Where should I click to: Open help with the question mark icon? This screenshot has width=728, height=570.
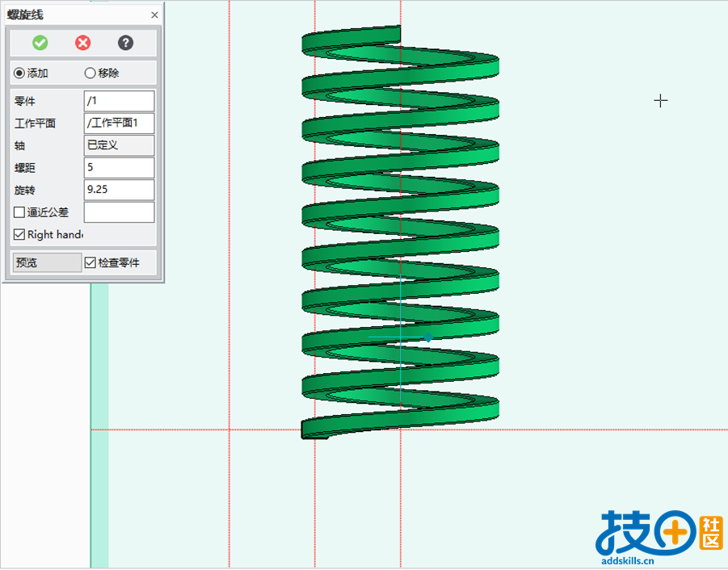click(125, 43)
